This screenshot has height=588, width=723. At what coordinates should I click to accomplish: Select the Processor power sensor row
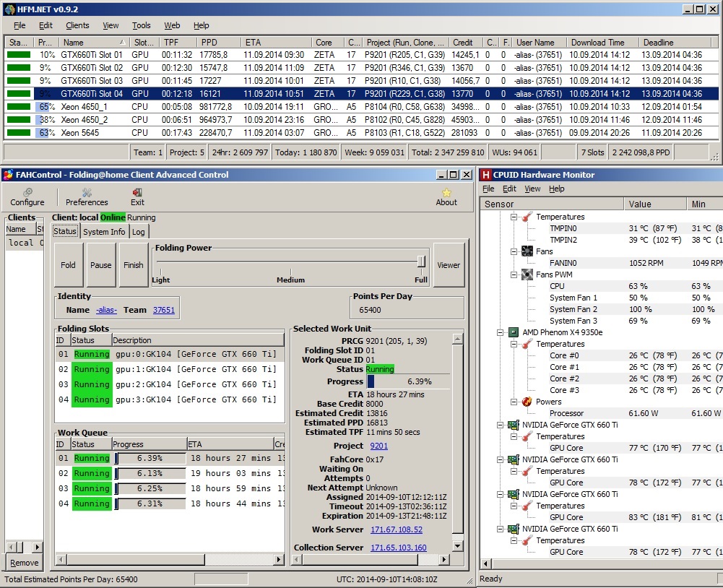[x=602, y=413]
